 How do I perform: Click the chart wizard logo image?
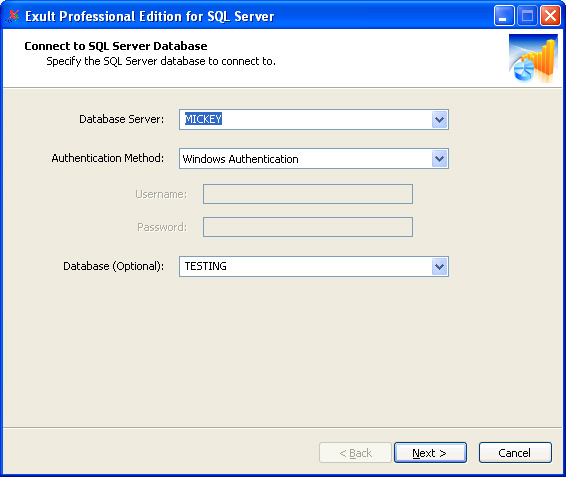533,58
